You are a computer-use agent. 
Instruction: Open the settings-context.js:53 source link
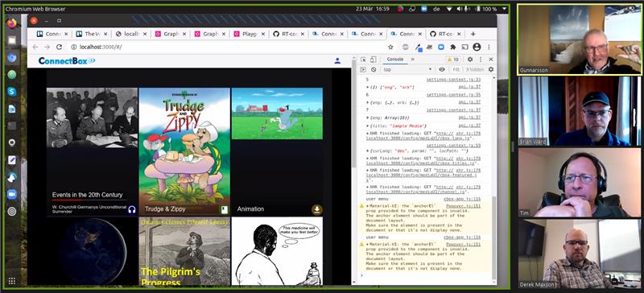click(453, 146)
